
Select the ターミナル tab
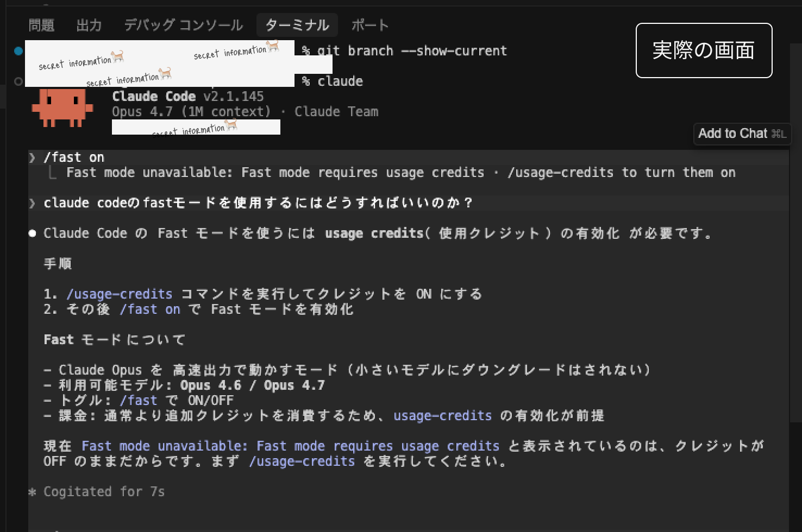click(x=297, y=26)
